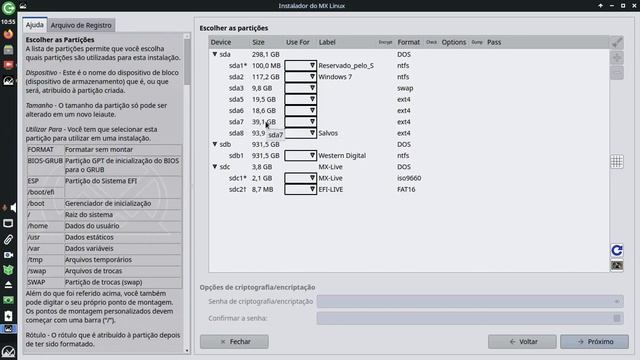Open Use For dropdown for sda3

300,88
